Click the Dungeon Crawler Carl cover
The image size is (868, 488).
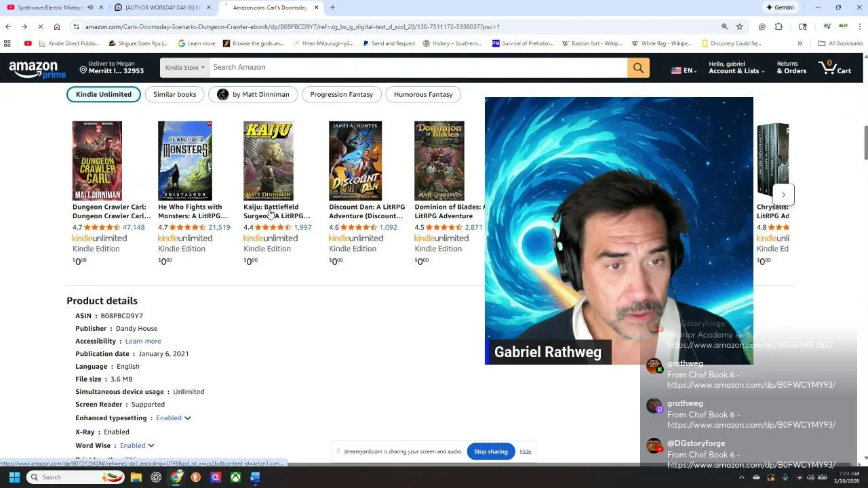(97, 161)
